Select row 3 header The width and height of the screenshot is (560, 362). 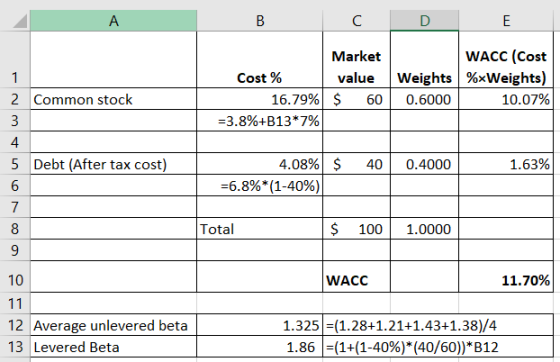[15, 120]
